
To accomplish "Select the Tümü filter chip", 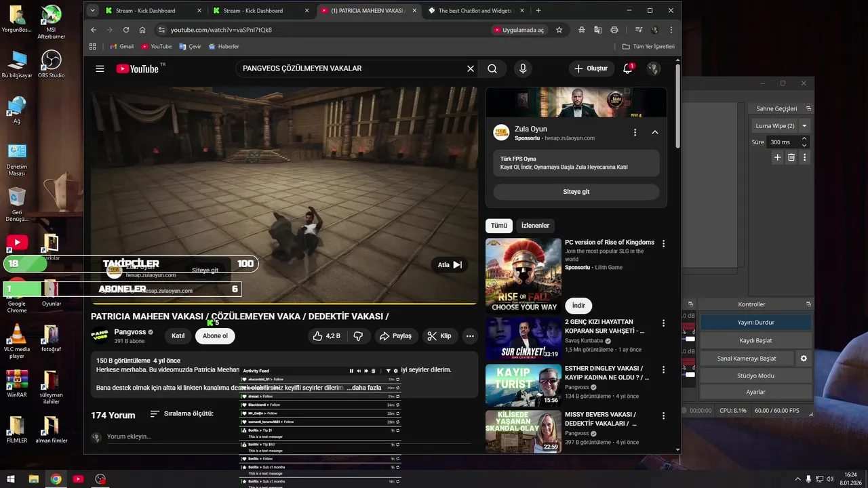I will [x=499, y=226].
